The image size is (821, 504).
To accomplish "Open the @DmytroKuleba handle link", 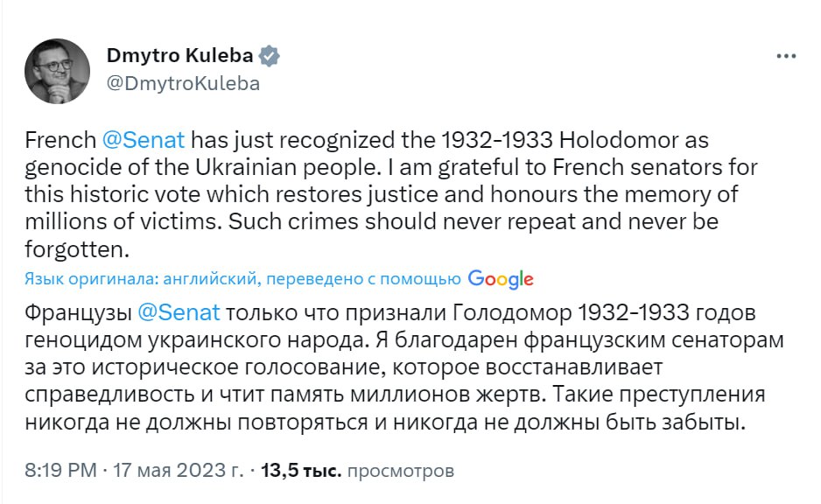I will tap(183, 84).
